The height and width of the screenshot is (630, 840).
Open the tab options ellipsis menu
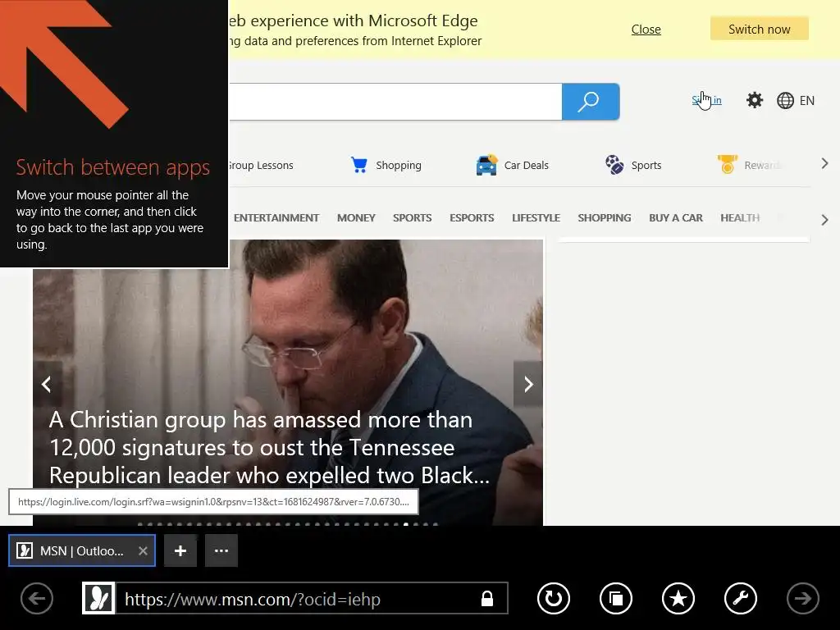(221, 550)
